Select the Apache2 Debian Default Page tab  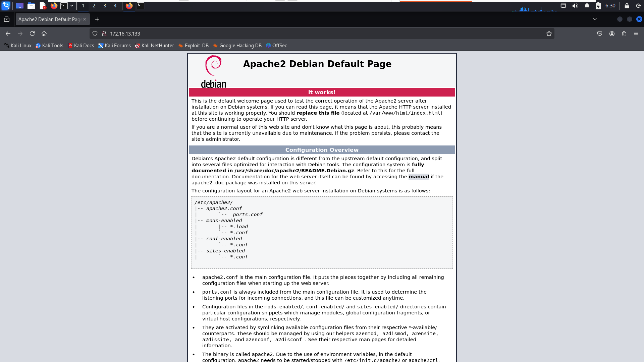point(49,19)
